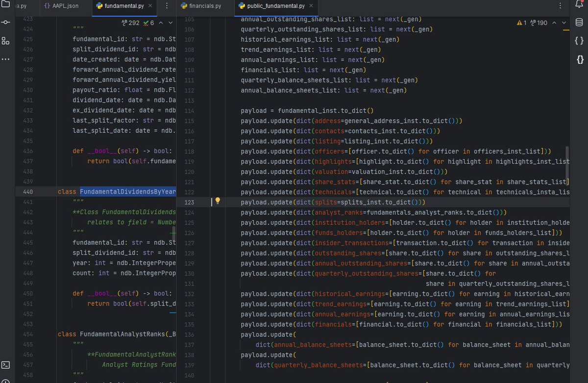Open the Database tool window icon
Screen dimensions: 588x383
tap(579, 23)
